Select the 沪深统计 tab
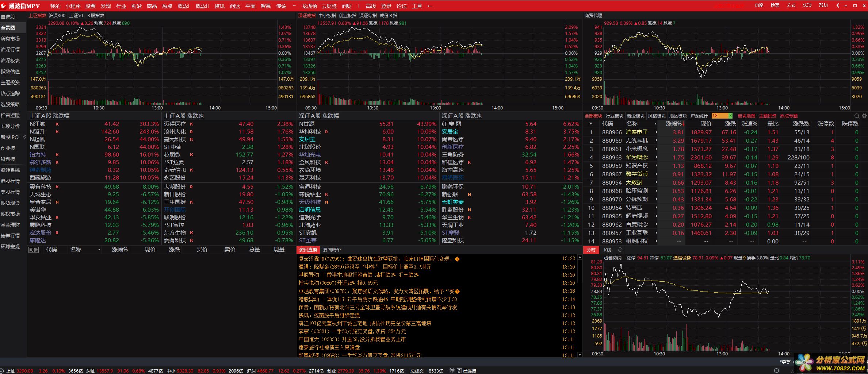The image size is (868, 374). pyautogui.click(x=699, y=116)
